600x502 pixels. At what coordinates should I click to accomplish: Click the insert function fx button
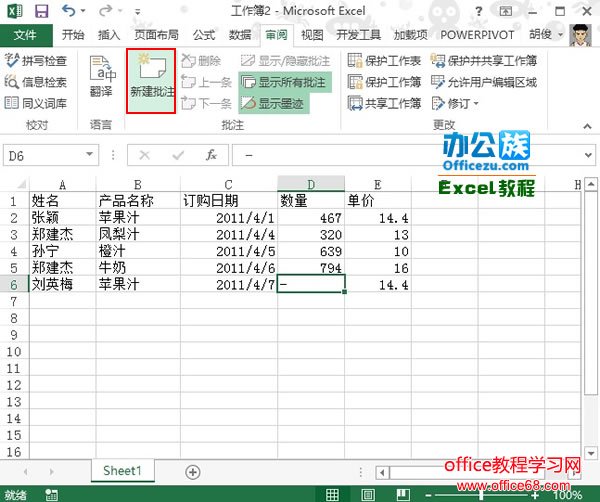tap(211, 155)
